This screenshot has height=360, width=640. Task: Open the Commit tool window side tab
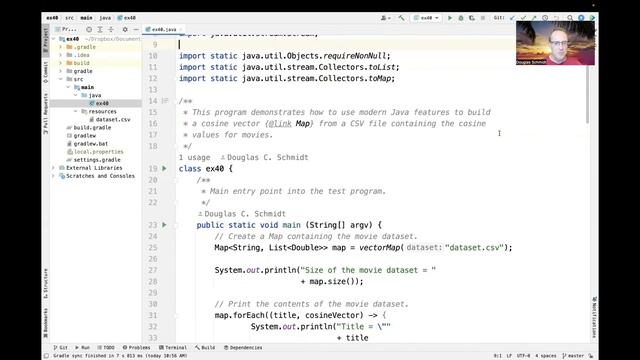(x=46, y=72)
